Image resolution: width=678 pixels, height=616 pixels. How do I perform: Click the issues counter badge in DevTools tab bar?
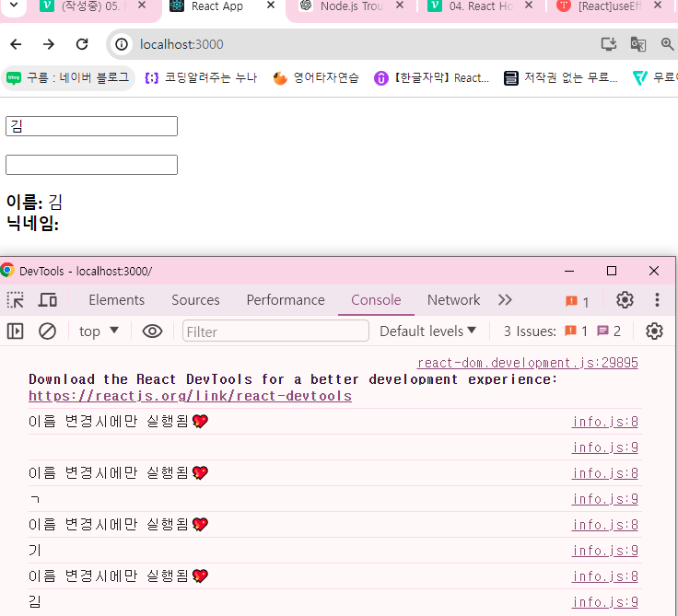pyautogui.click(x=578, y=301)
